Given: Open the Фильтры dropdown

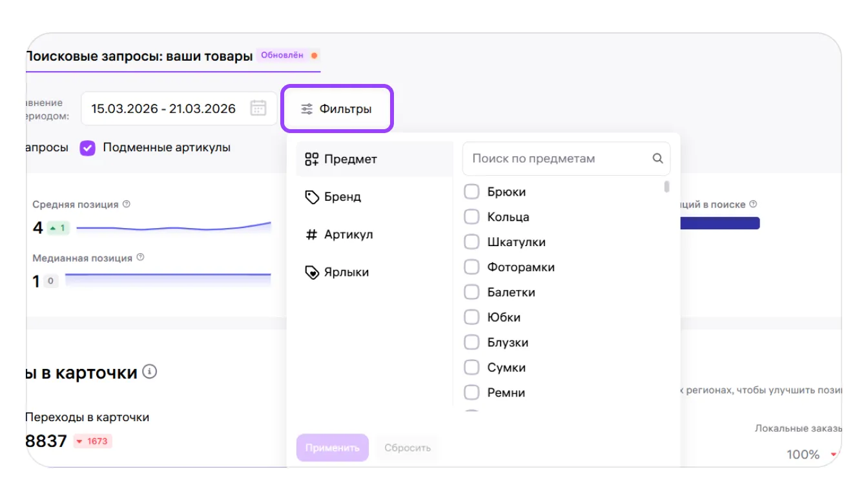Looking at the screenshot, I should coord(336,109).
